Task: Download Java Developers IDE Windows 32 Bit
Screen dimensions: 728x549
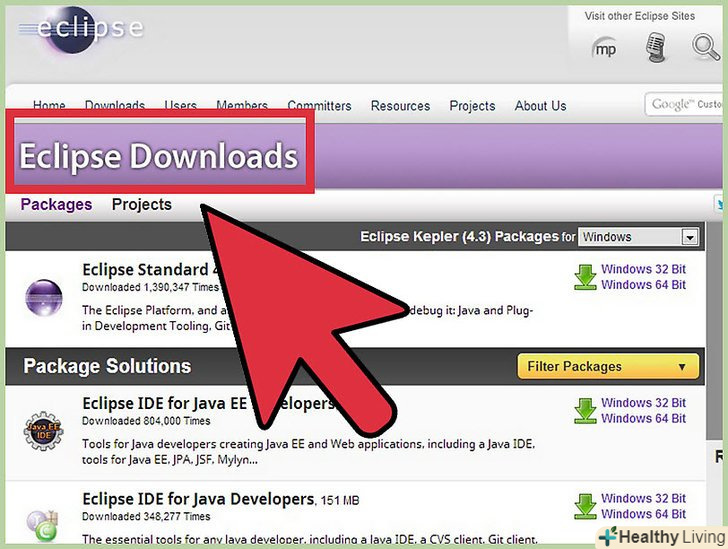Action: coord(643,498)
